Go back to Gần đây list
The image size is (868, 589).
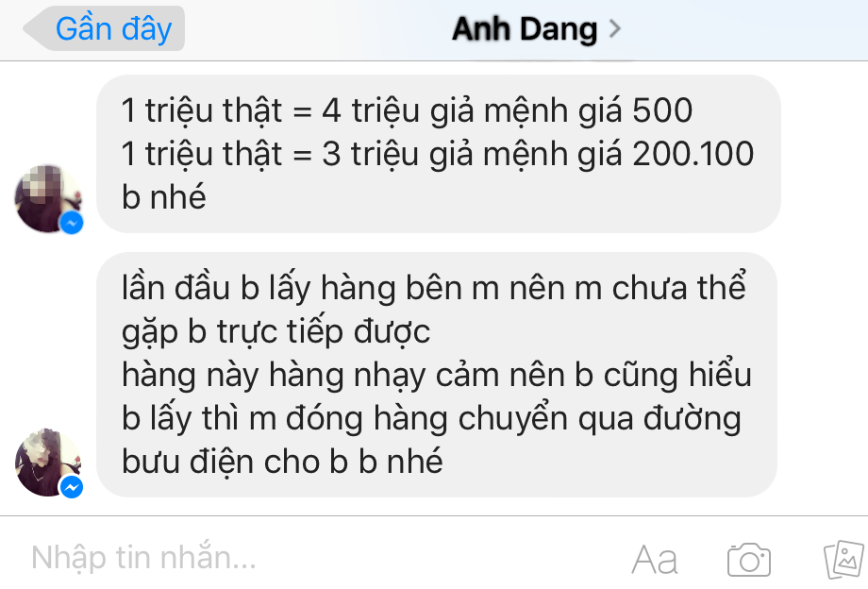point(104,28)
